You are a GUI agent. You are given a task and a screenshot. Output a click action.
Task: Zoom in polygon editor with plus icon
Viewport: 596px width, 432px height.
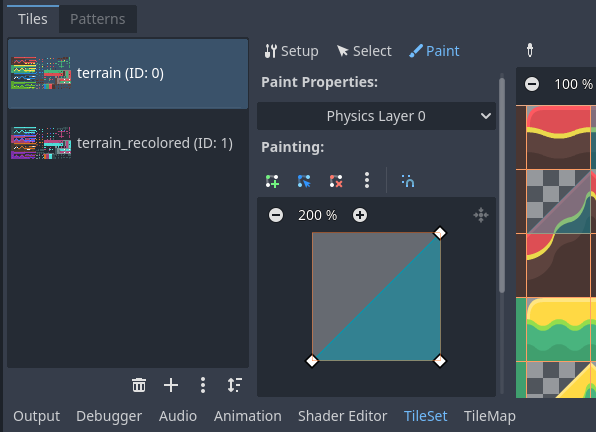coord(360,215)
